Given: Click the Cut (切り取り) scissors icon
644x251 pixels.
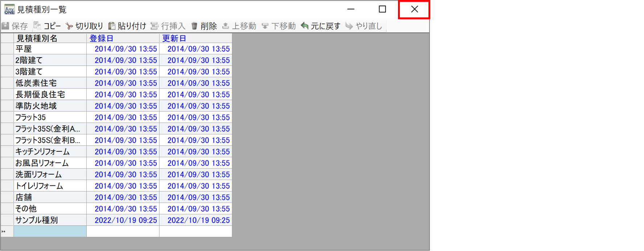Looking at the screenshot, I should point(69,26).
